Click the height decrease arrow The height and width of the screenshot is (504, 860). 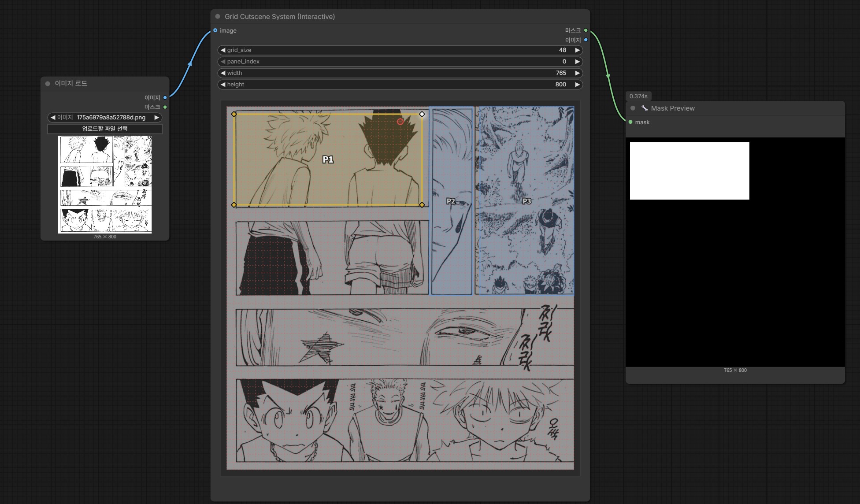[x=223, y=85]
